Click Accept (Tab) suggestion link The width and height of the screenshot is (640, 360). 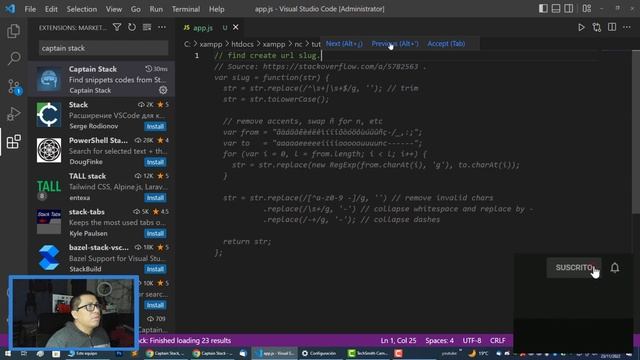pos(446,44)
